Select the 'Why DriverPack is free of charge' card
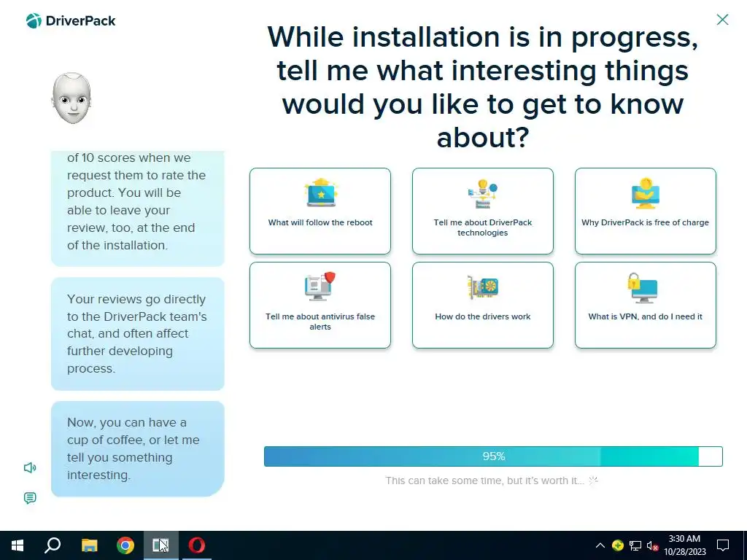 click(645, 211)
